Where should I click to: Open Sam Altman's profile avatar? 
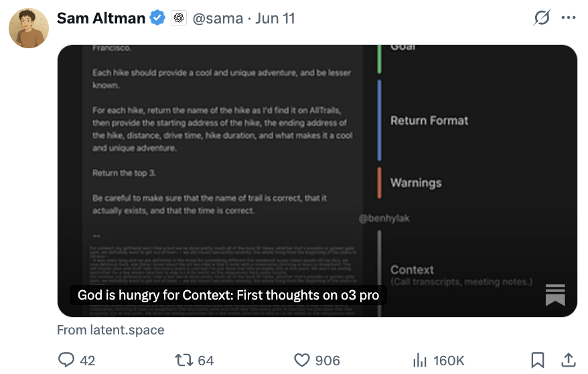pos(29,28)
